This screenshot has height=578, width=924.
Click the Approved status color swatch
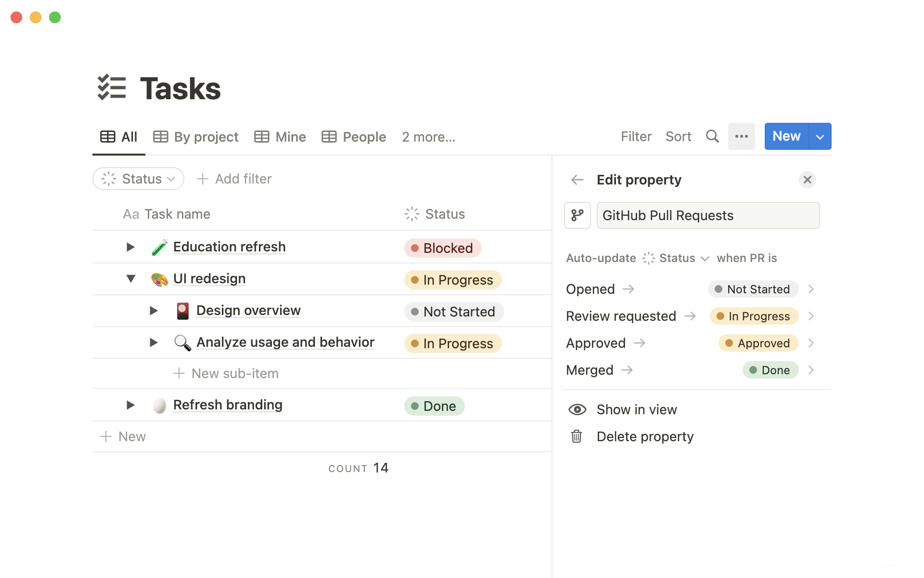click(727, 343)
